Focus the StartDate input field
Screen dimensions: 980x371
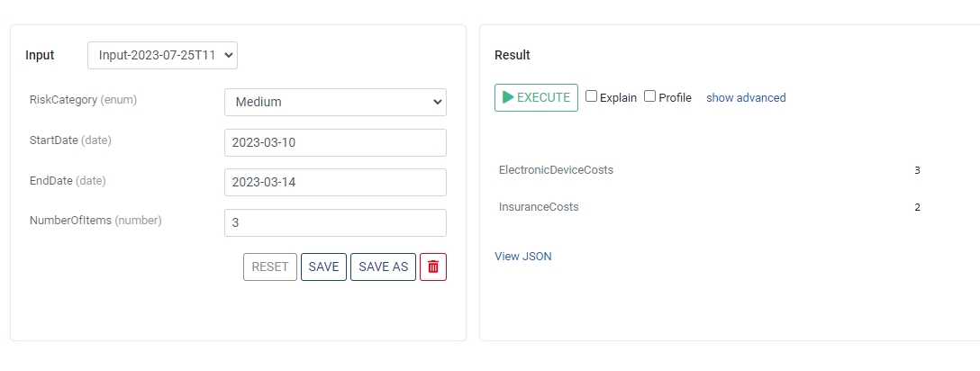coord(335,142)
